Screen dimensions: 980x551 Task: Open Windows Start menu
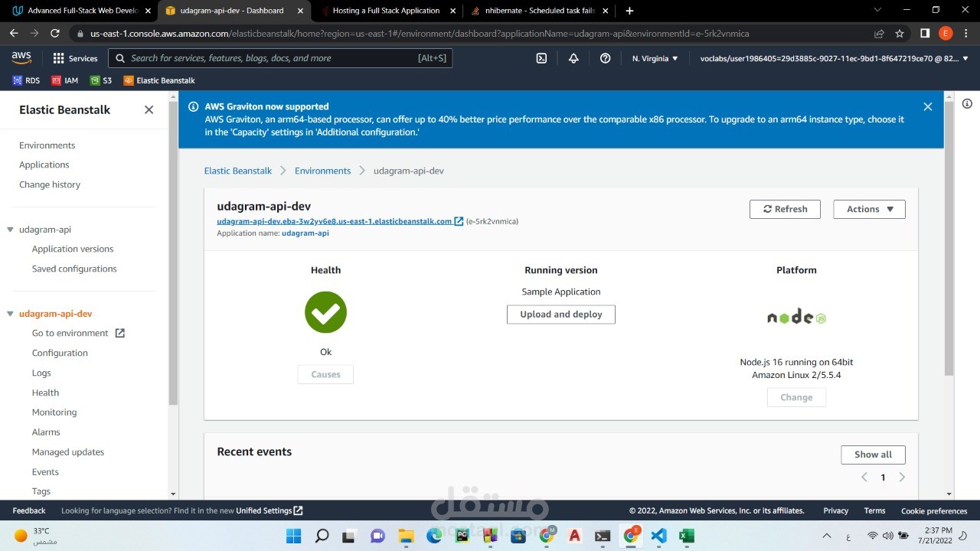pos(294,536)
